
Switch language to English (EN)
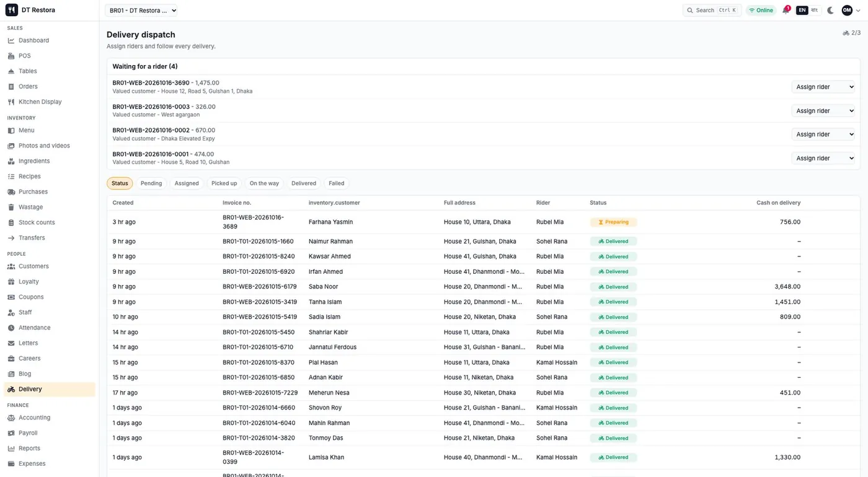point(802,11)
